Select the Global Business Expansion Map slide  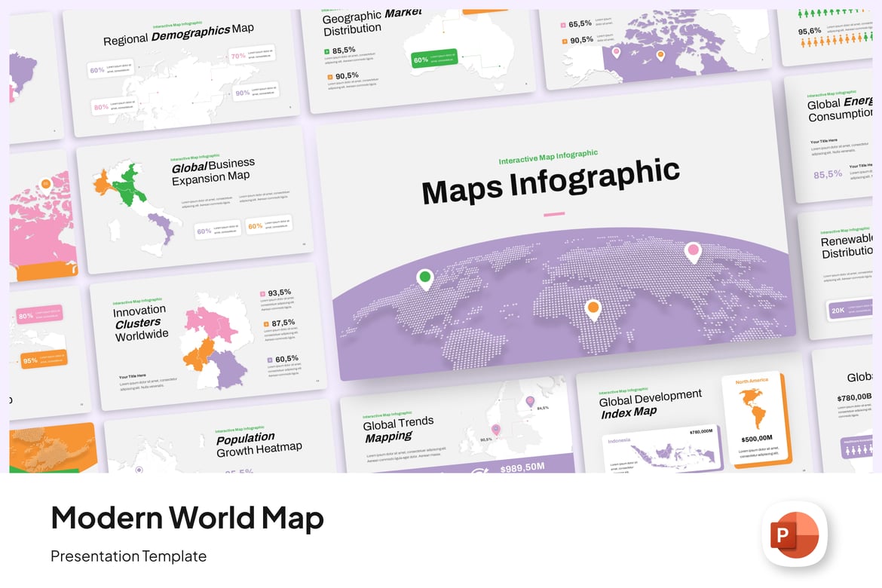[x=194, y=200]
